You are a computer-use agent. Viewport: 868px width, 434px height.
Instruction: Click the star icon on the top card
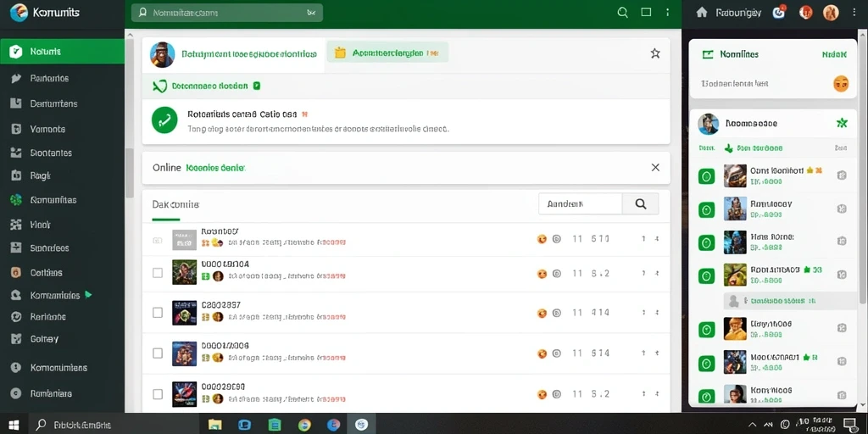655,53
